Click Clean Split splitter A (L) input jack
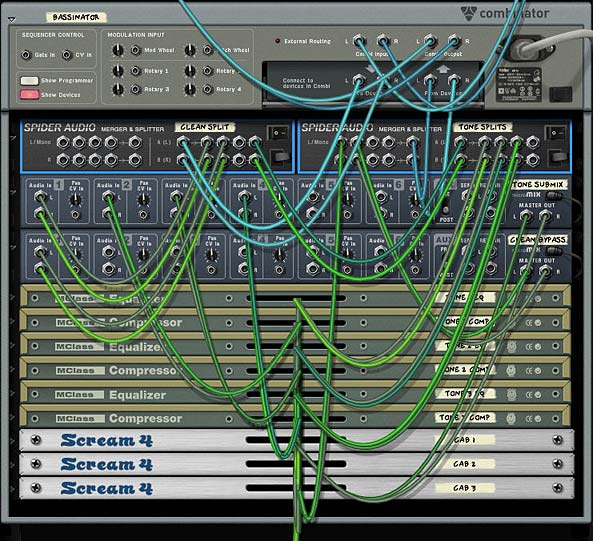This screenshot has width=593, height=541. pyautogui.click(x=183, y=142)
